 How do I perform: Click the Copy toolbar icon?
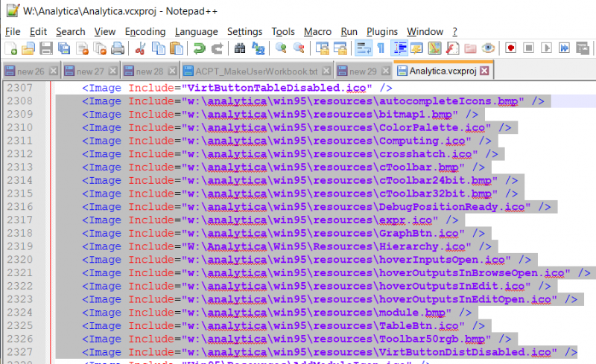[158, 48]
